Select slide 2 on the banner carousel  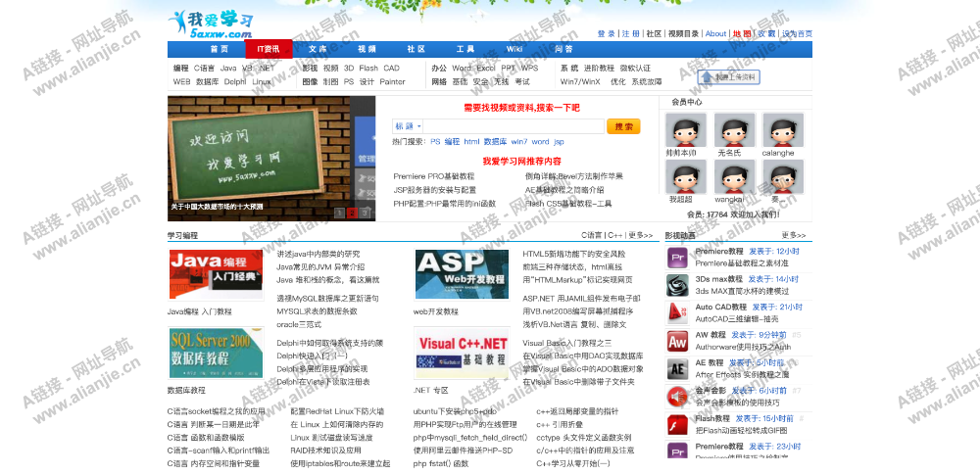tap(353, 213)
